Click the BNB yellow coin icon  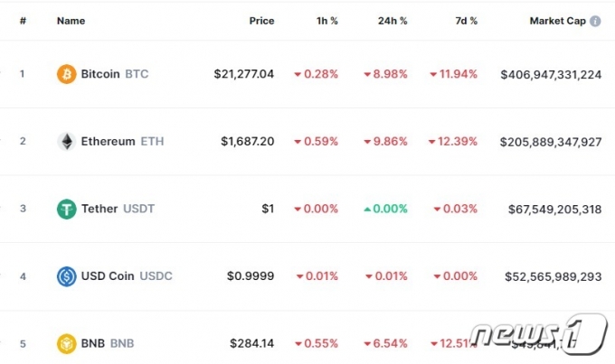67,343
